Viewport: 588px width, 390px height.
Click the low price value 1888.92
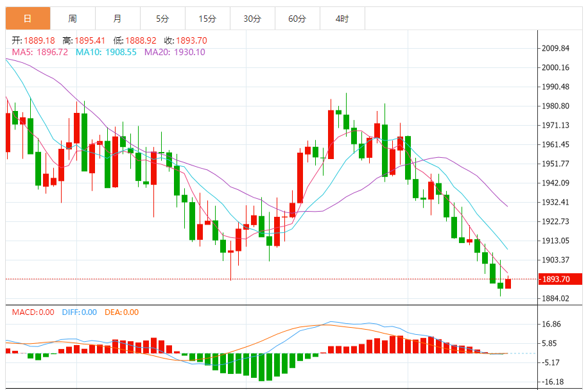(x=141, y=40)
